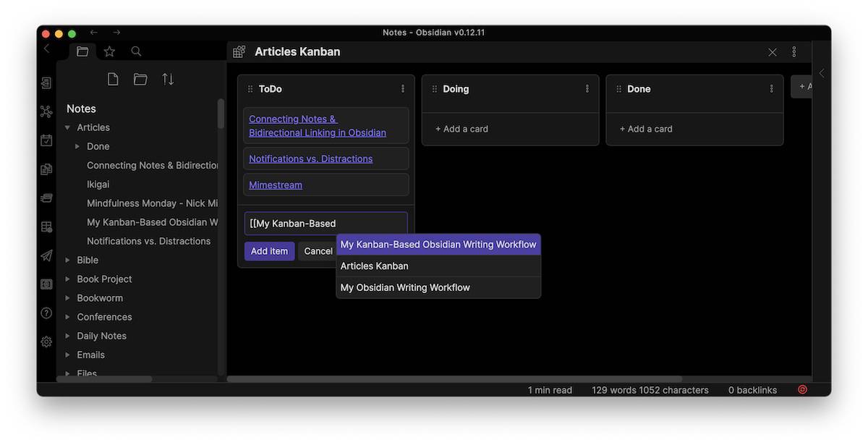The width and height of the screenshot is (868, 445).
Task: Expand the Bible folder
Action: pos(67,260)
